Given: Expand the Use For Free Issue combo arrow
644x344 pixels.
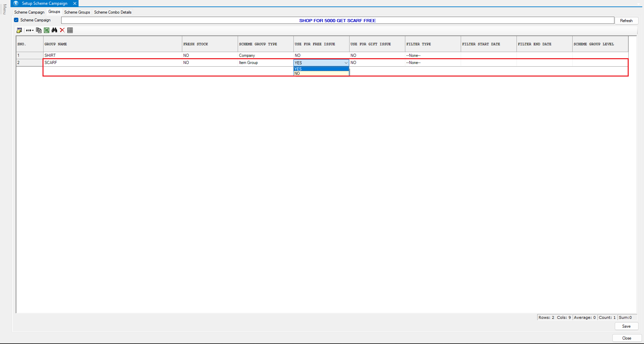Looking at the screenshot, I should tap(346, 63).
